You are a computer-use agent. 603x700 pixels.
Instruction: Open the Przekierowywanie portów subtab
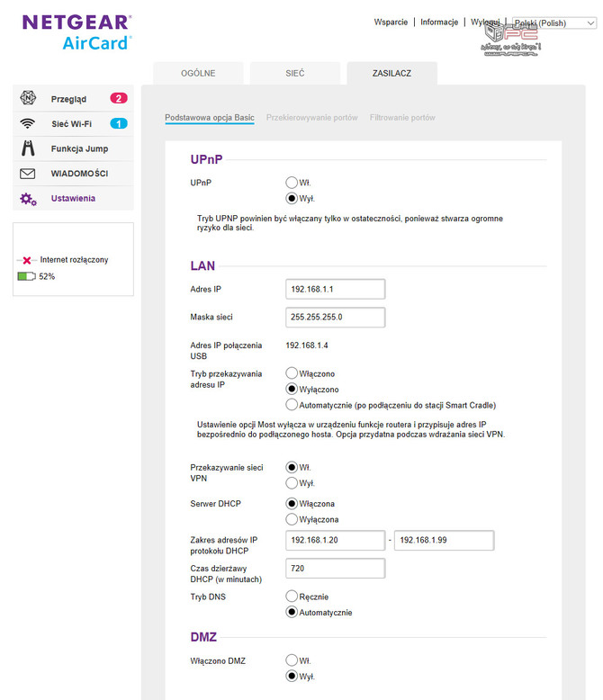pyautogui.click(x=311, y=118)
